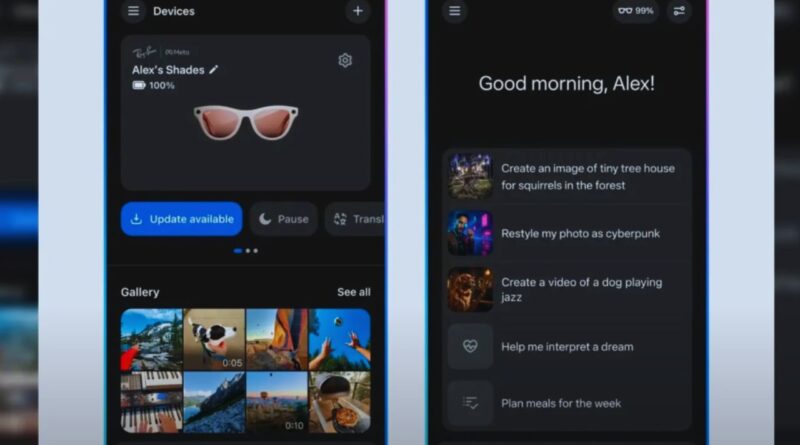Tap the partially visible Translate button

pos(355,219)
